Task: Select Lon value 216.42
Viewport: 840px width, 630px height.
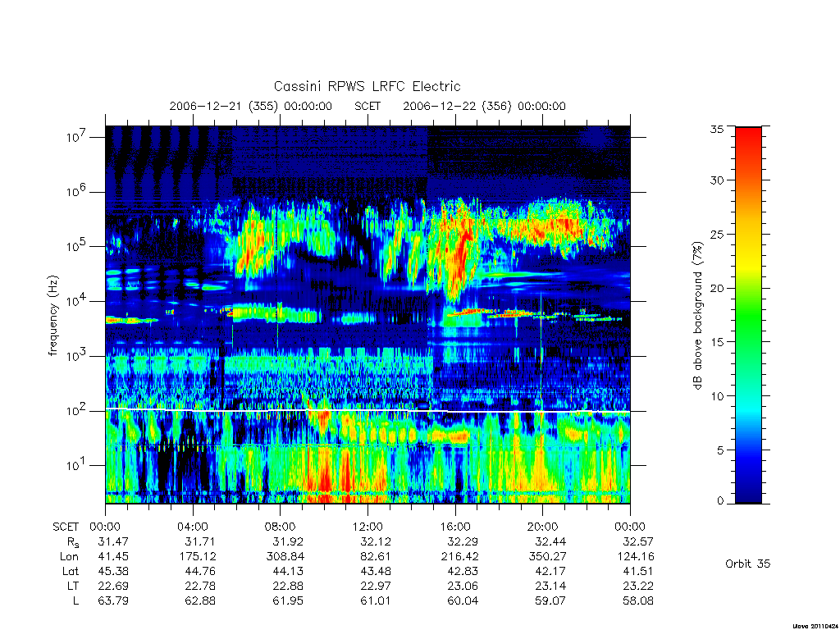Action: pos(459,557)
